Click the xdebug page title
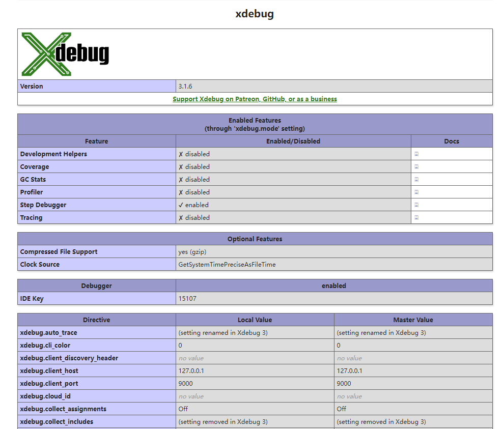 point(255,14)
